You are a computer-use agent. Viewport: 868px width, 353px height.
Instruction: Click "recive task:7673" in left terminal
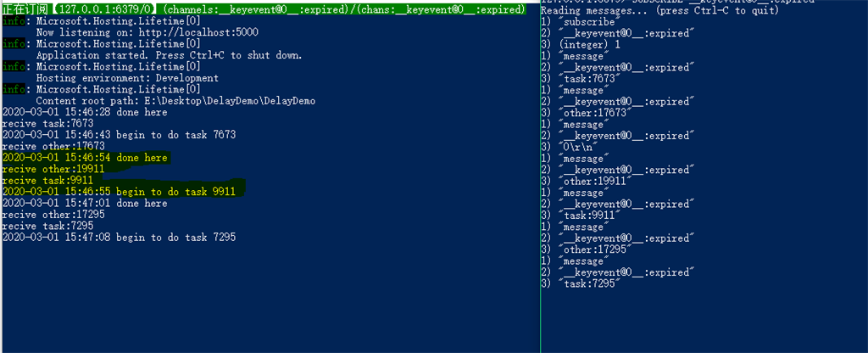click(42, 123)
